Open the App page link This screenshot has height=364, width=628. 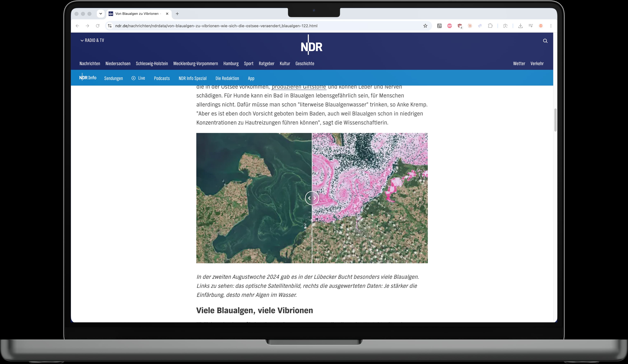(x=251, y=78)
